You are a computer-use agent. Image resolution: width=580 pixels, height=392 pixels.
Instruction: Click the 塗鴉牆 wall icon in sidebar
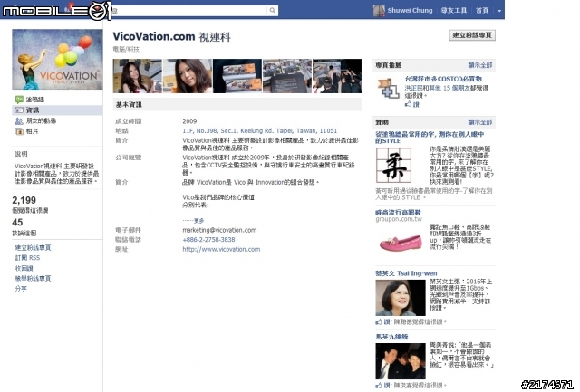[x=19, y=100]
